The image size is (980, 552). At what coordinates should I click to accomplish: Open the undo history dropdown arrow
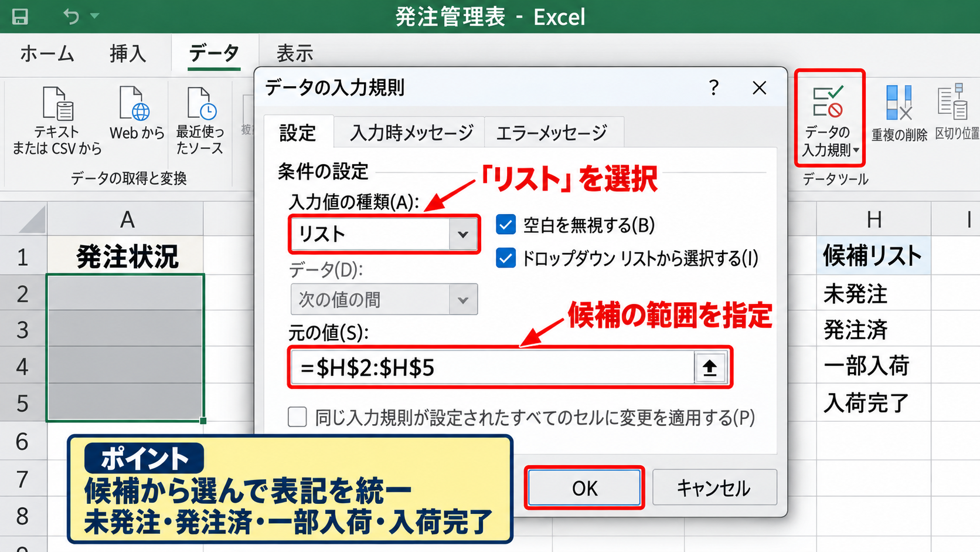94,16
